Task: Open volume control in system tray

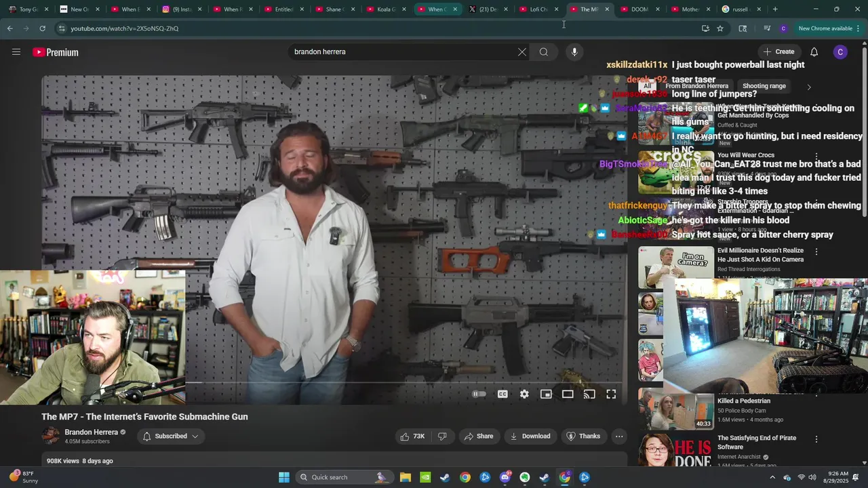Action: (812, 477)
